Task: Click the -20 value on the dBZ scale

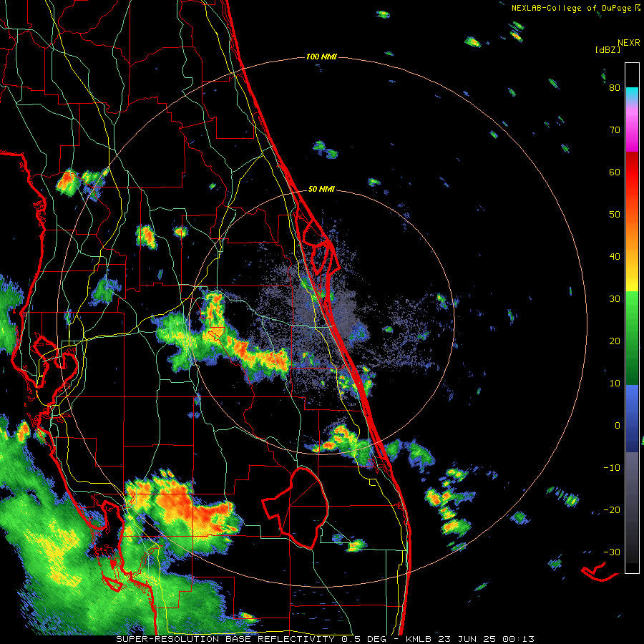Action: click(612, 510)
